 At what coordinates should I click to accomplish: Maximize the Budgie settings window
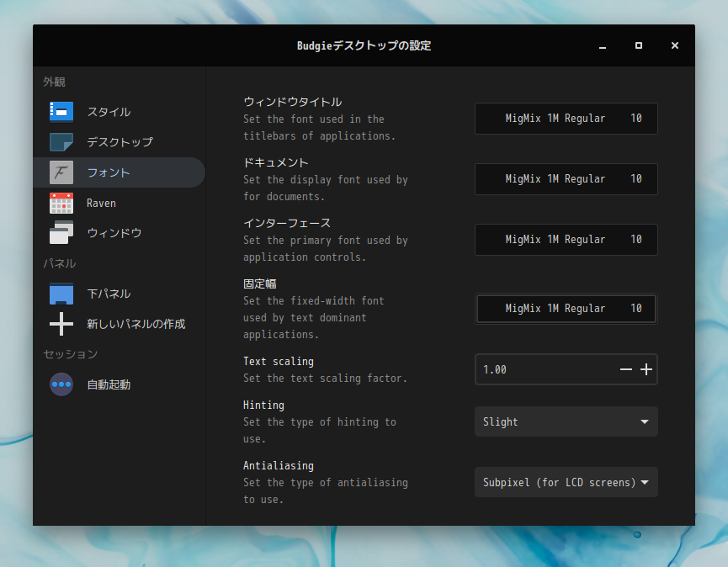coord(639,45)
